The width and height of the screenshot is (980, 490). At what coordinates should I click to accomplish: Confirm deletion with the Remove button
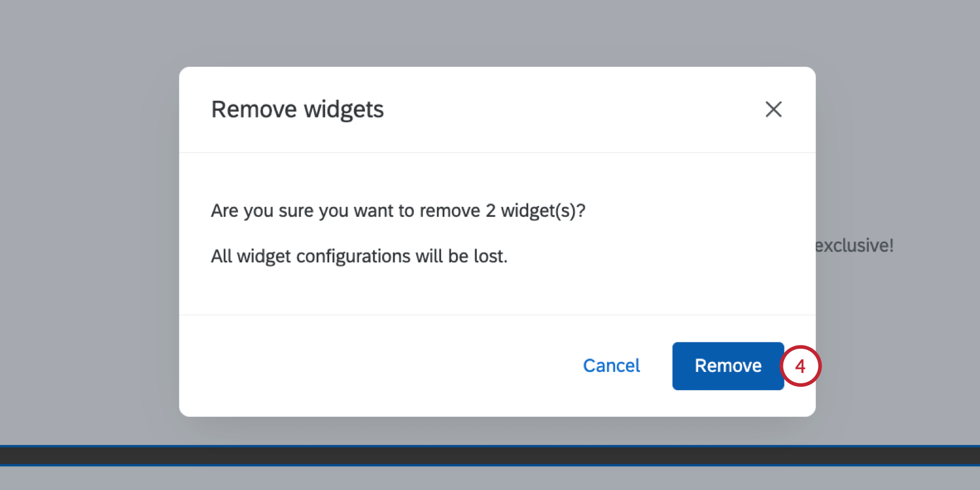click(x=728, y=365)
